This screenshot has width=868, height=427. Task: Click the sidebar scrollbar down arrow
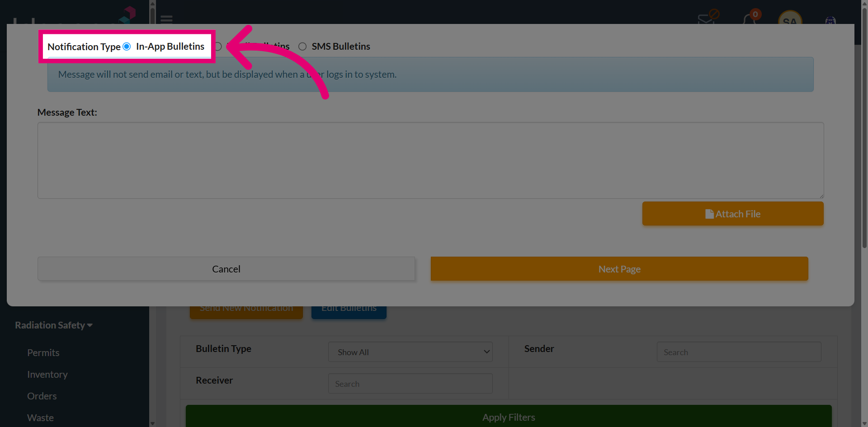coord(152,423)
